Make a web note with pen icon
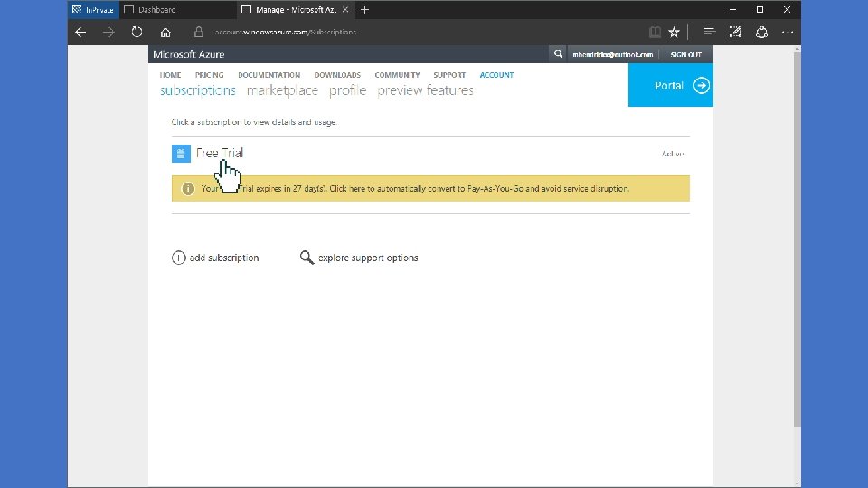 click(x=735, y=33)
